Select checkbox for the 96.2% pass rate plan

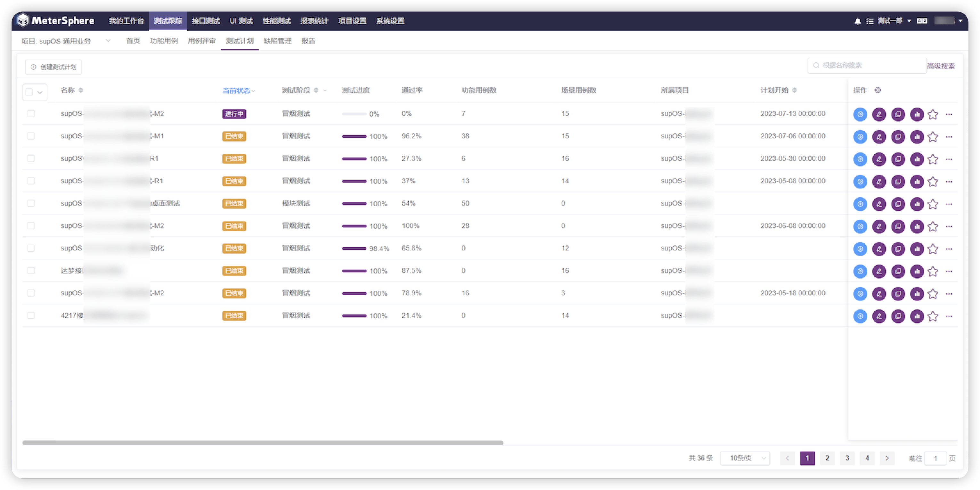point(31,136)
